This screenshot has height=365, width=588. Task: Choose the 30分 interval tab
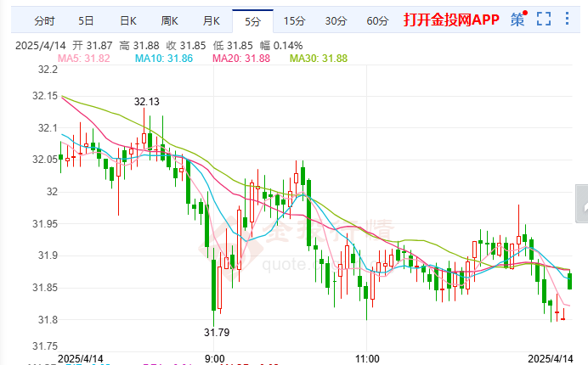[336, 21]
